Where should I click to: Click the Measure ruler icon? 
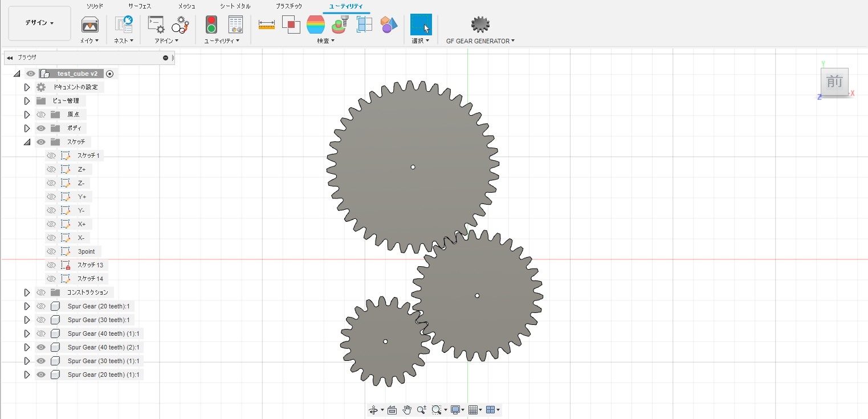(266, 25)
